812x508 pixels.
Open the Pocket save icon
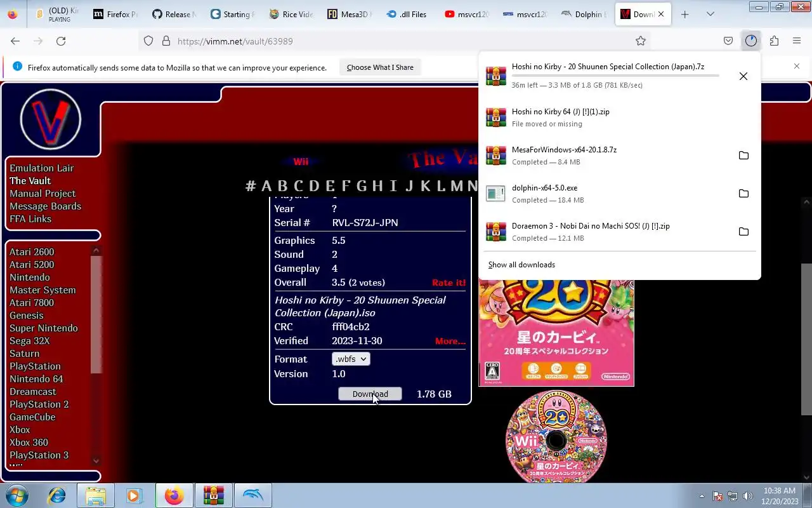[728, 41]
